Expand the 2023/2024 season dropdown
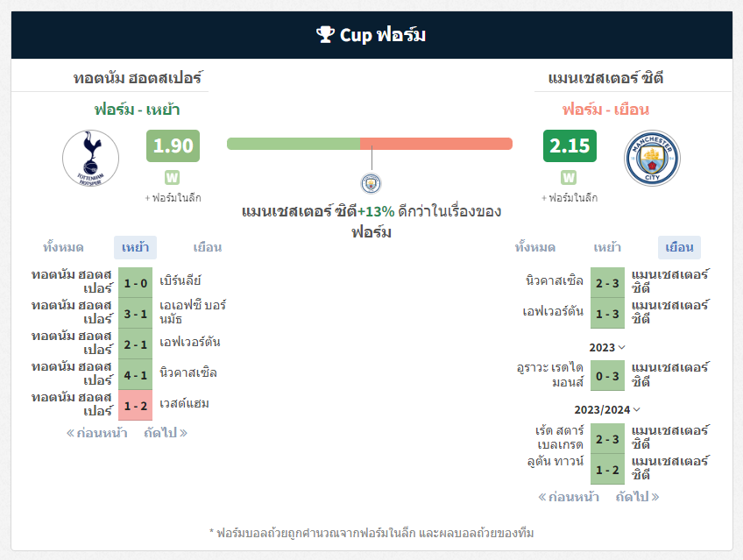This screenshot has height=560, width=743. coord(607,410)
